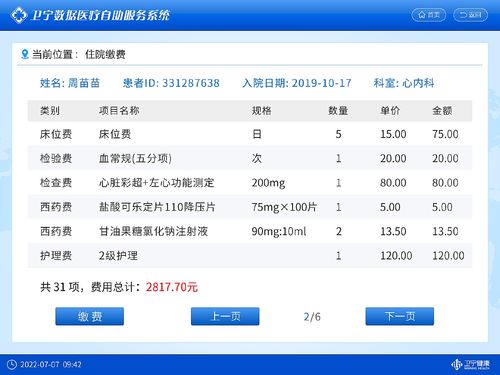
Task: Select the 75.00 amount for 床位费
Action: [445, 134]
